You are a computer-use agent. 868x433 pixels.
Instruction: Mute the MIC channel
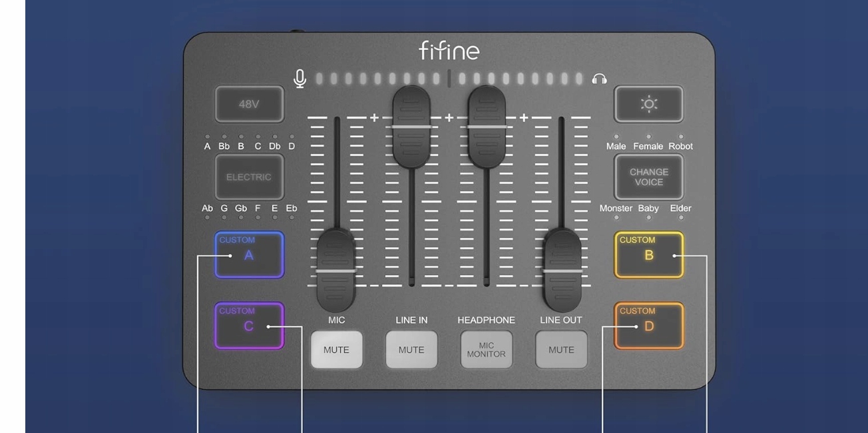(336, 350)
